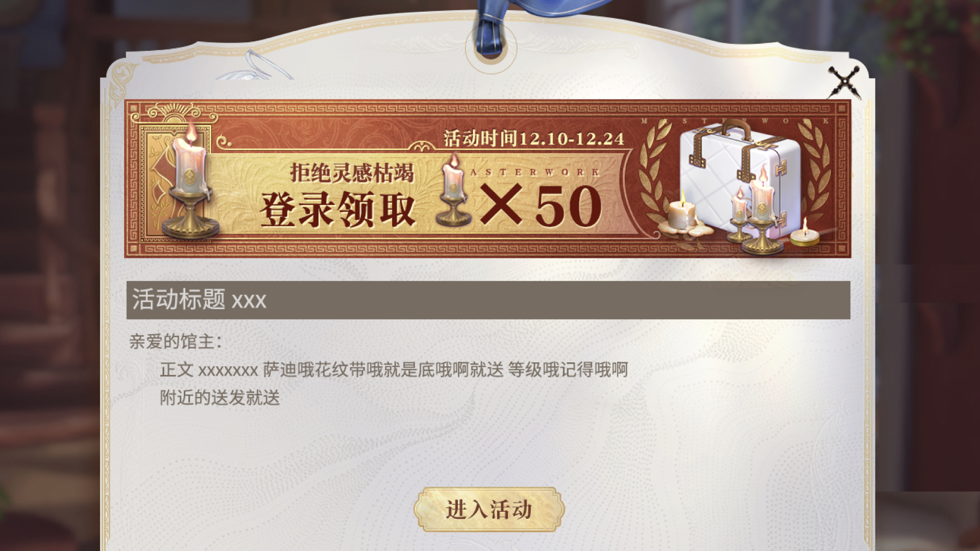
Task: Click the 登录领取 banner headline
Action: click(x=337, y=209)
